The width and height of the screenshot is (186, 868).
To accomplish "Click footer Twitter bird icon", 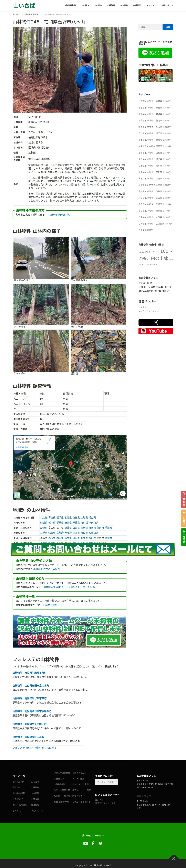I will 101,843.
